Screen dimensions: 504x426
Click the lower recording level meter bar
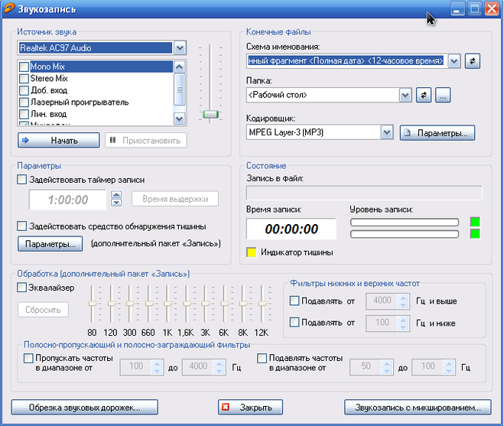point(405,234)
